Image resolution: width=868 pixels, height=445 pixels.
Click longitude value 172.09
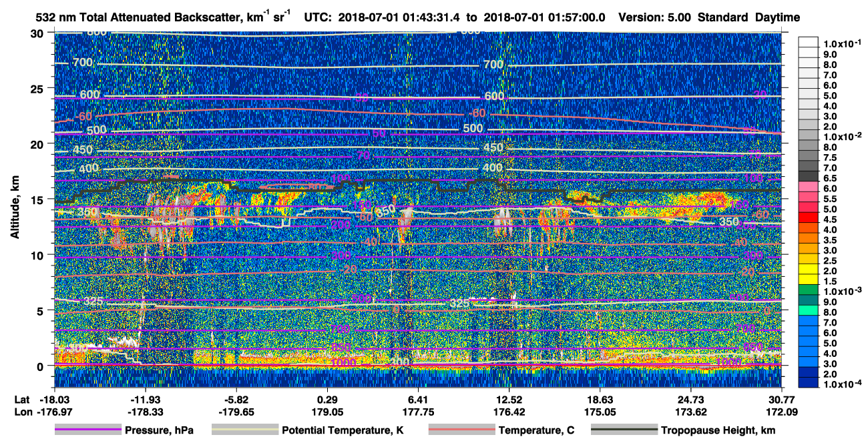pyautogui.click(x=782, y=411)
